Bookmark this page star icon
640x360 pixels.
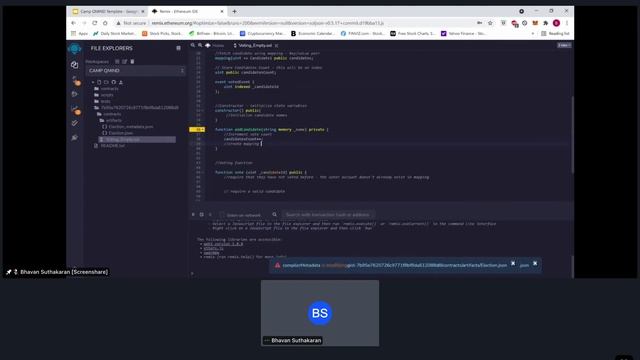click(490, 23)
